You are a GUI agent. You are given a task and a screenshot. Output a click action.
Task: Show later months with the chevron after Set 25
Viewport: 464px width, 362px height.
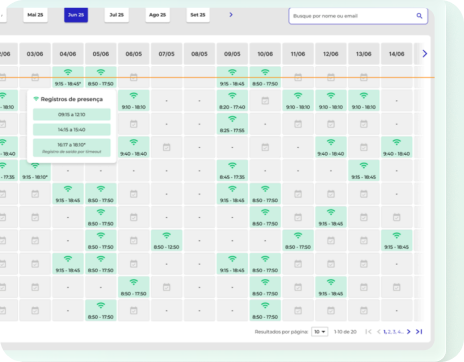click(x=231, y=15)
